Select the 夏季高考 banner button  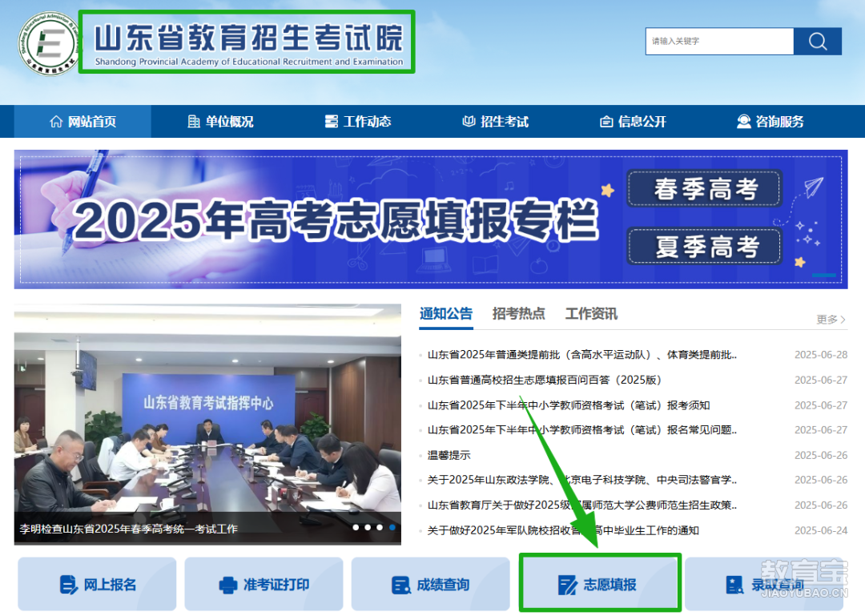[705, 246]
